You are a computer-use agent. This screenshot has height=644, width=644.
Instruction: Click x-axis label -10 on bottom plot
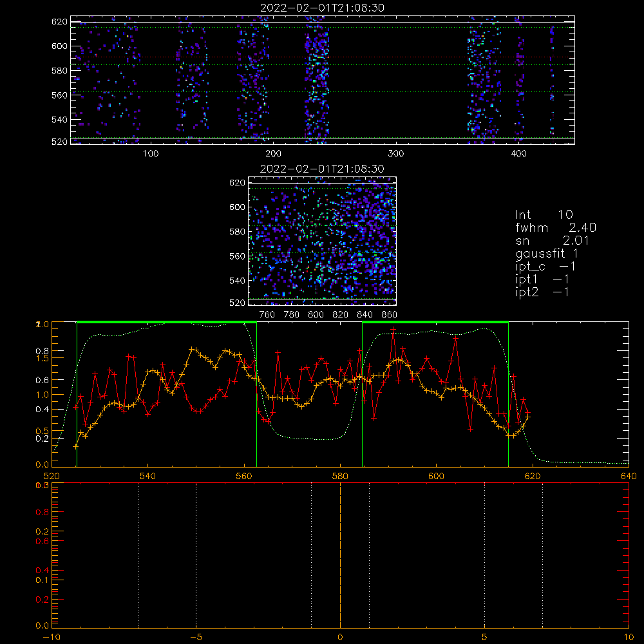click(52, 638)
